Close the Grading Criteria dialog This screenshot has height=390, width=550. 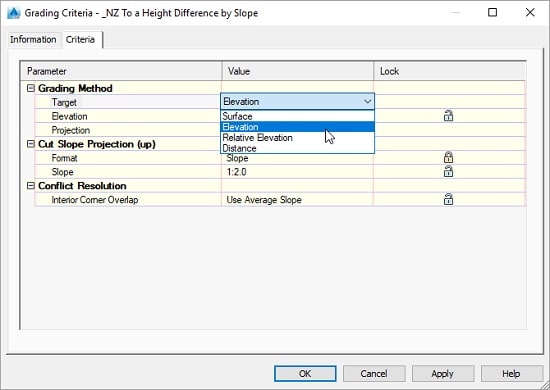tap(530, 13)
